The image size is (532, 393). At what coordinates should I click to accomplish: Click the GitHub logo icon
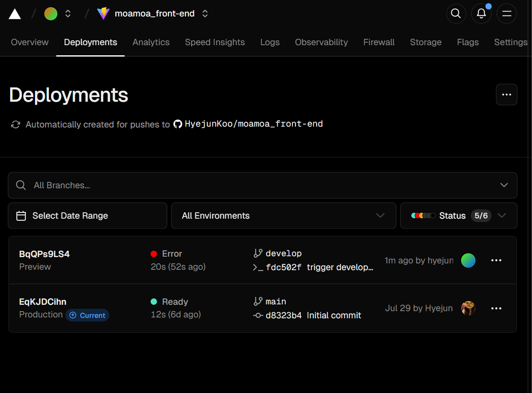coord(178,124)
